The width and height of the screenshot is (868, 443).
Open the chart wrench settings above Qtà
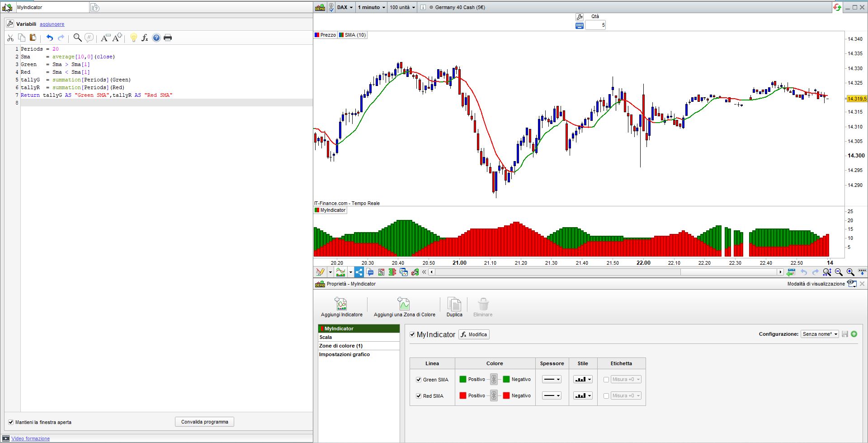[579, 17]
